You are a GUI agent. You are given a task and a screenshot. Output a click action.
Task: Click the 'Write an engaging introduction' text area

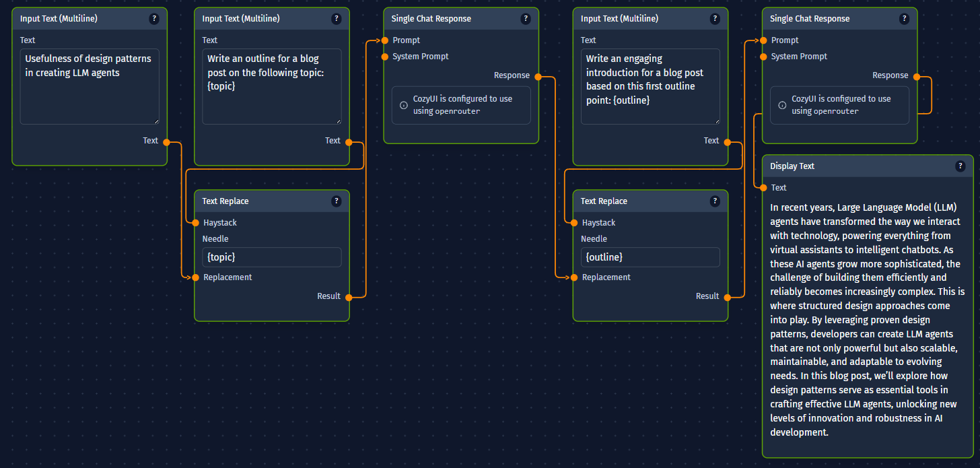[x=650, y=86]
